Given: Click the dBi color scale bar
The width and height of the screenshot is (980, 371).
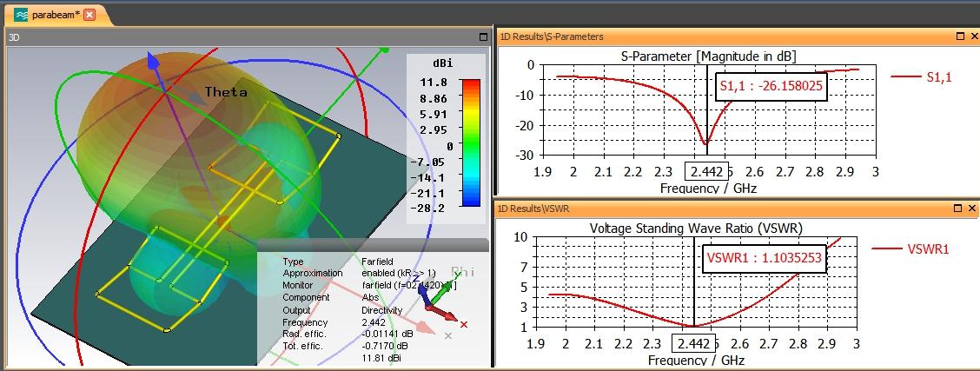Looking at the screenshot, I should tap(471, 142).
